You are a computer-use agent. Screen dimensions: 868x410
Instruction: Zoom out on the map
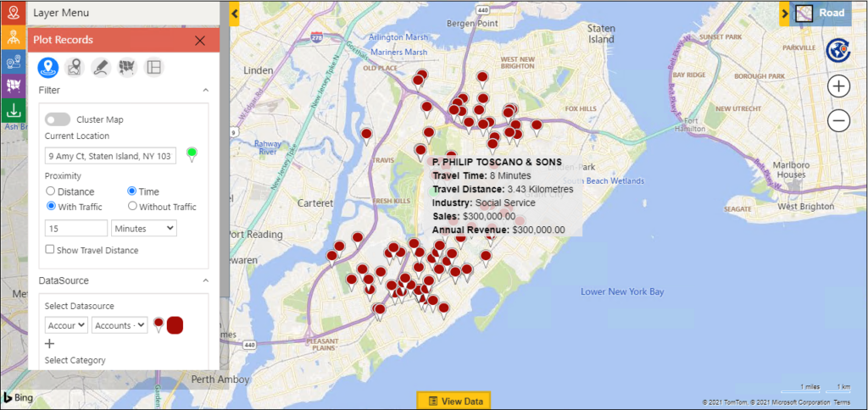coord(838,121)
